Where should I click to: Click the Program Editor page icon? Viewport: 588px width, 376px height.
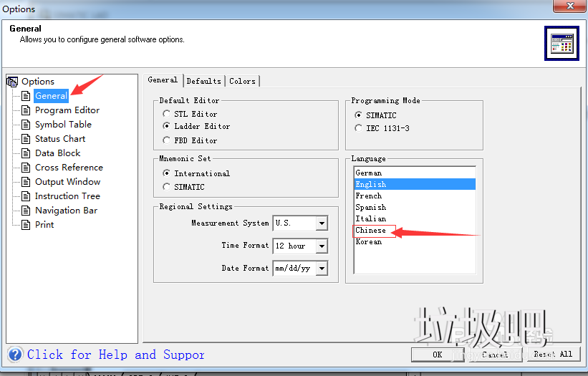(26, 110)
